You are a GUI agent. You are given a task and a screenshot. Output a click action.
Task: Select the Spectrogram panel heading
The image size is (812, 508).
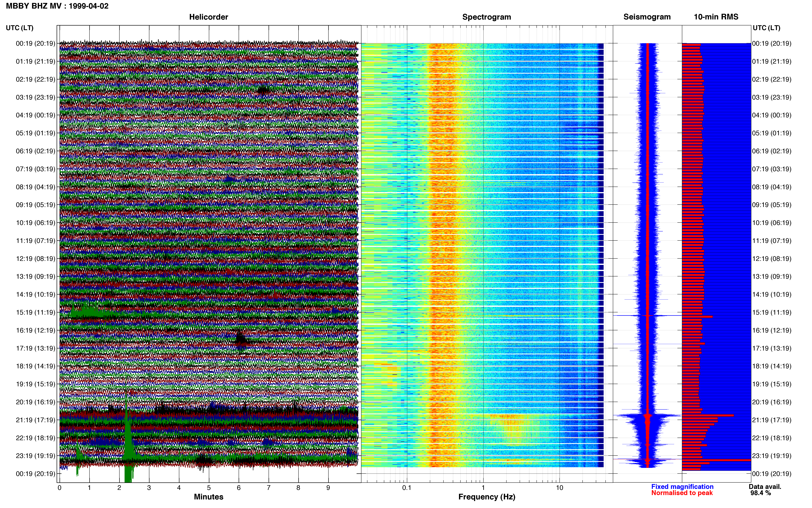coord(487,17)
